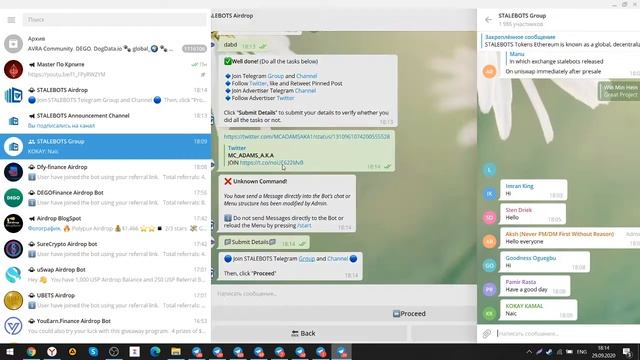Click the Proceed bot keyboard button
The image size is (640, 360).
tap(409, 313)
